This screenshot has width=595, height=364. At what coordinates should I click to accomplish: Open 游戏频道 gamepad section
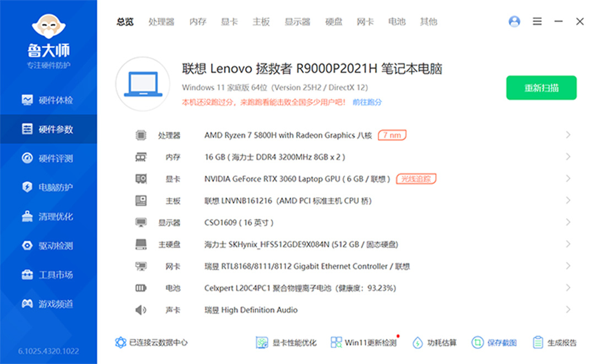(x=48, y=304)
